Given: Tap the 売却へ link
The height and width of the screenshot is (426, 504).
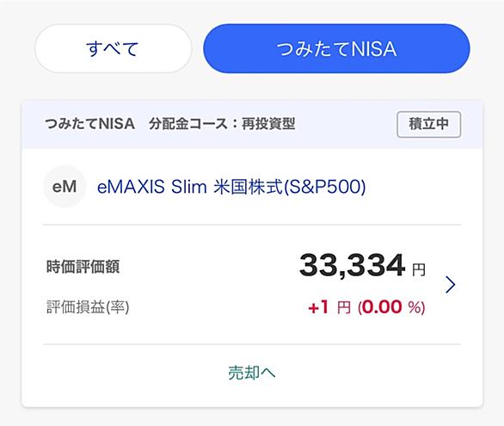Looking at the screenshot, I should click(x=252, y=373).
